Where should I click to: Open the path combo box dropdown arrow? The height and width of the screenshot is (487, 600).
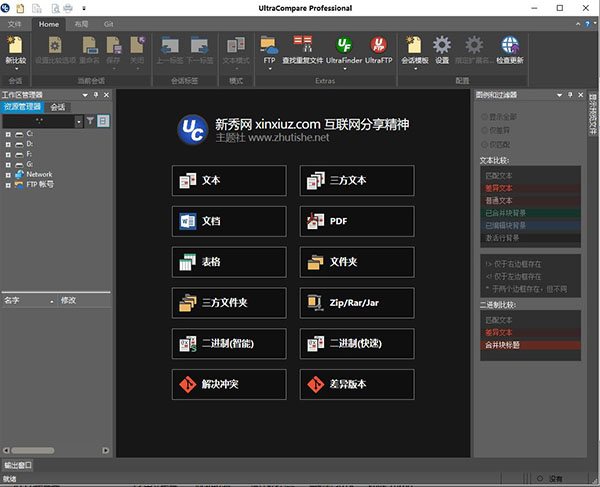pos(78,121)
